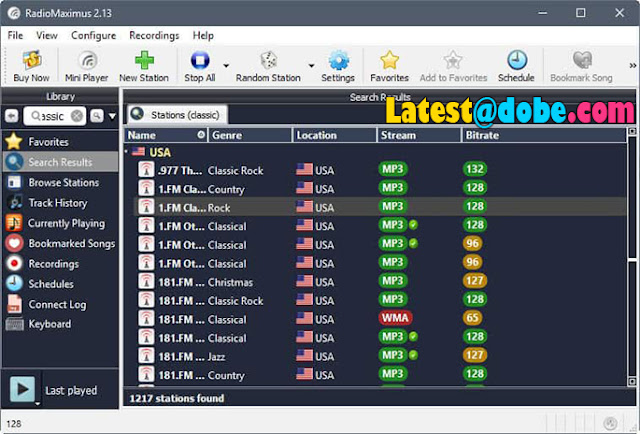Open Schedules in the sidebar
640x434 pixels.
point(60,284)
